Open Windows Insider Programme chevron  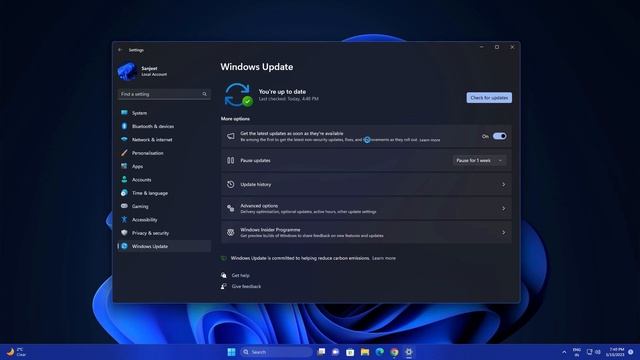coord(504,233)
